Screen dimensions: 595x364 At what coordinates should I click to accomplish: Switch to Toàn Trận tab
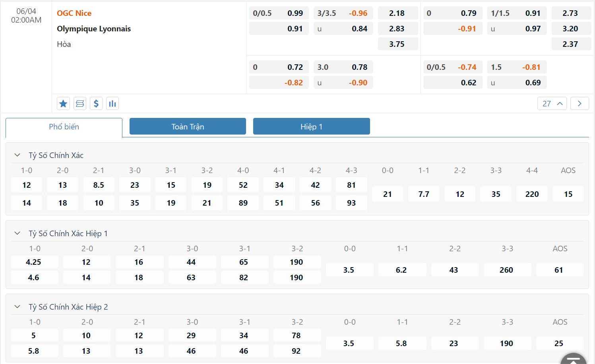pyautogui.click(x=188, y=126)
